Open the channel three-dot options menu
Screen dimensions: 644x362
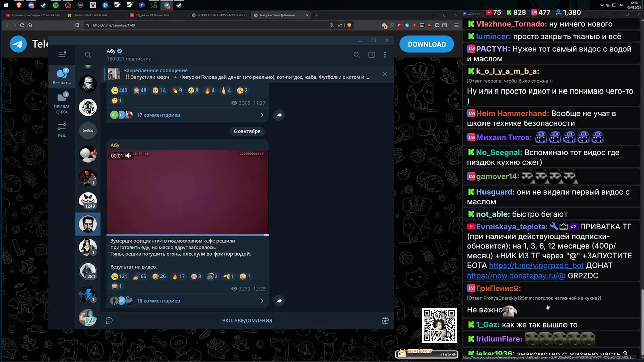pos(385,55)
